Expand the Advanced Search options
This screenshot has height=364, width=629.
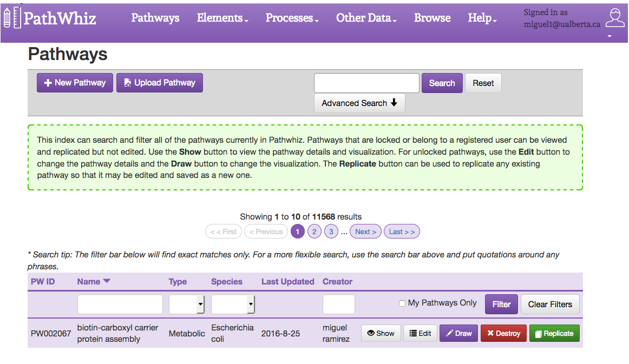(x=359, y=103)
